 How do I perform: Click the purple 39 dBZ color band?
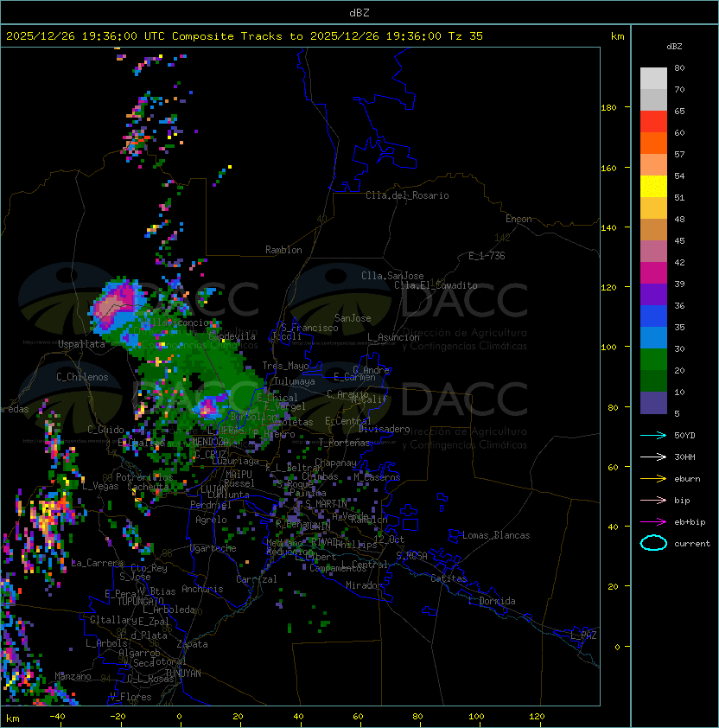pos(653,294)
